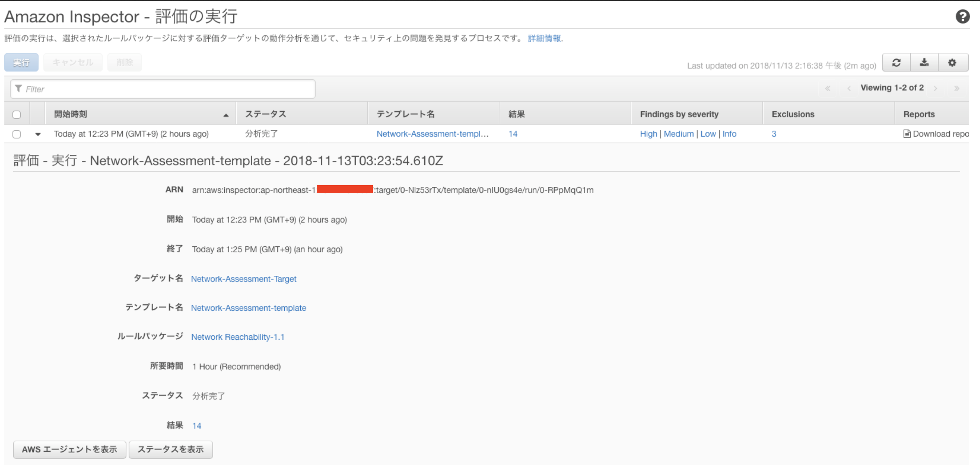Click '1 Hour (Recommended)' duration text
The height and width of the screenshot is (465, 980).
[x=236, y=367]
